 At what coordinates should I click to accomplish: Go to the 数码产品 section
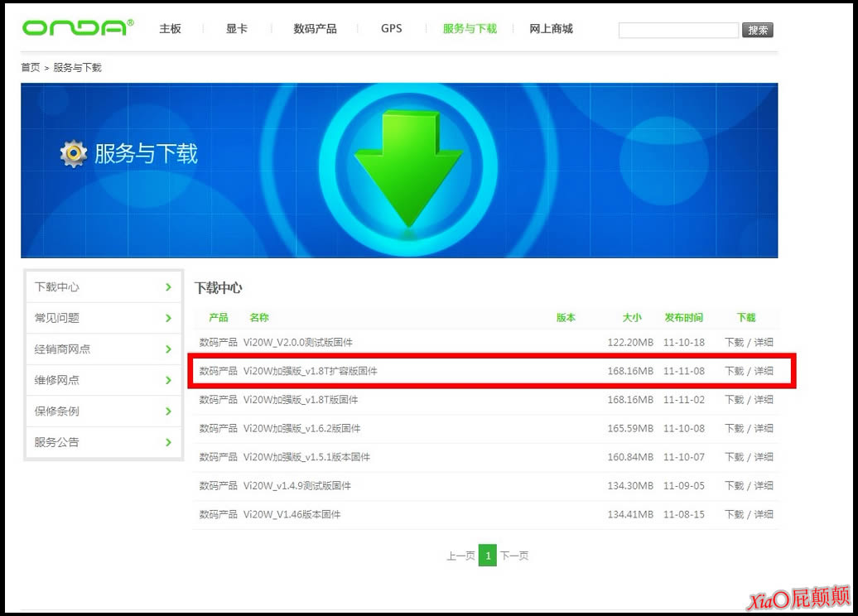point(315,29)
